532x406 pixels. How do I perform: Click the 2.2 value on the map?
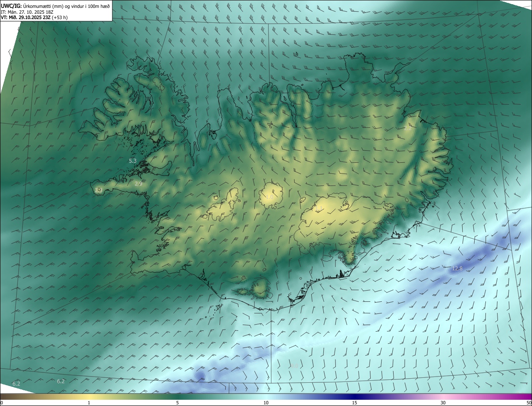[x=408, y=128]
